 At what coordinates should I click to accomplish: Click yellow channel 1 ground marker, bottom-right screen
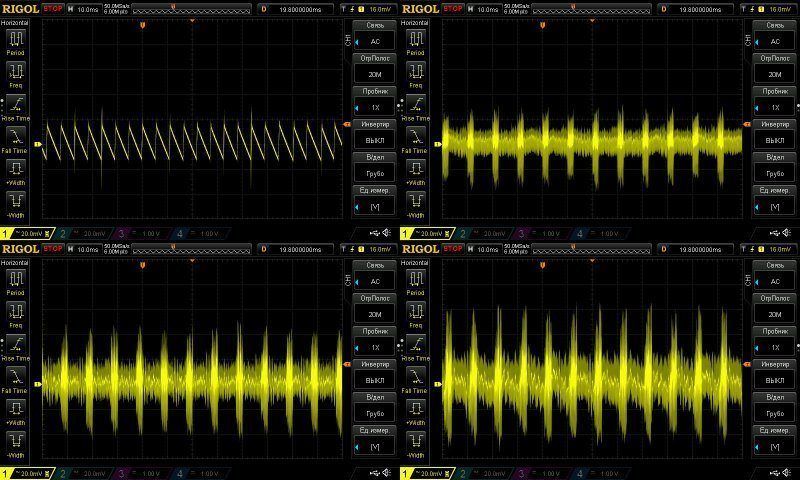coord(438,384)
